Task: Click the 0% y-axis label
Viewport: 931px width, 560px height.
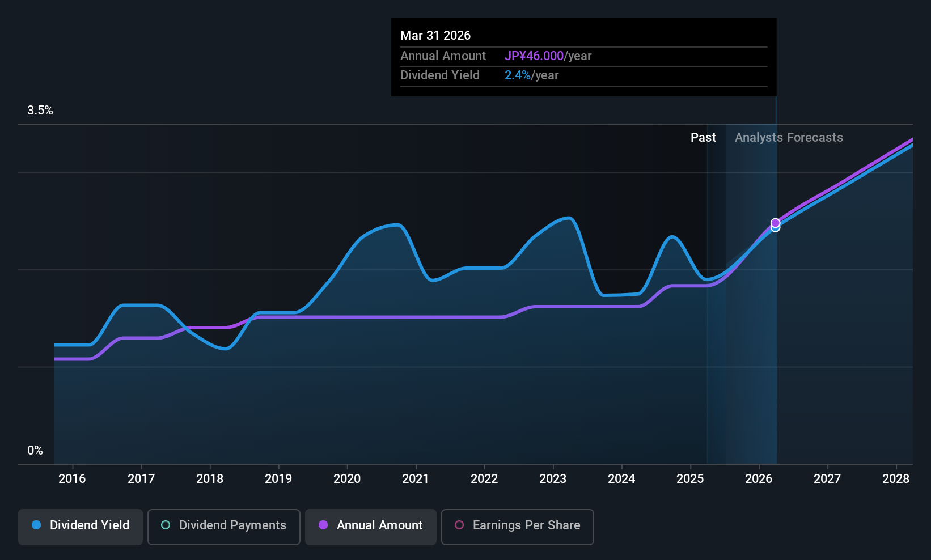Action: coord(35,451)
